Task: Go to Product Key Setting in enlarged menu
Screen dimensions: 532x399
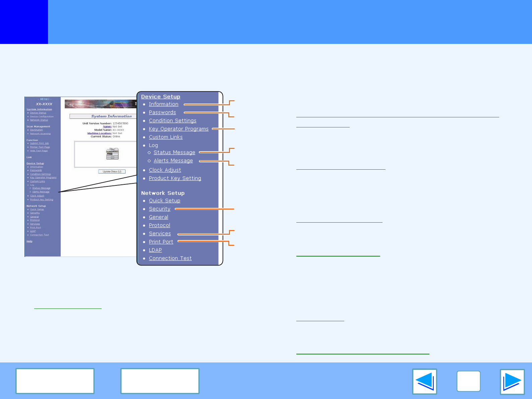Action: tap(175, 178)
